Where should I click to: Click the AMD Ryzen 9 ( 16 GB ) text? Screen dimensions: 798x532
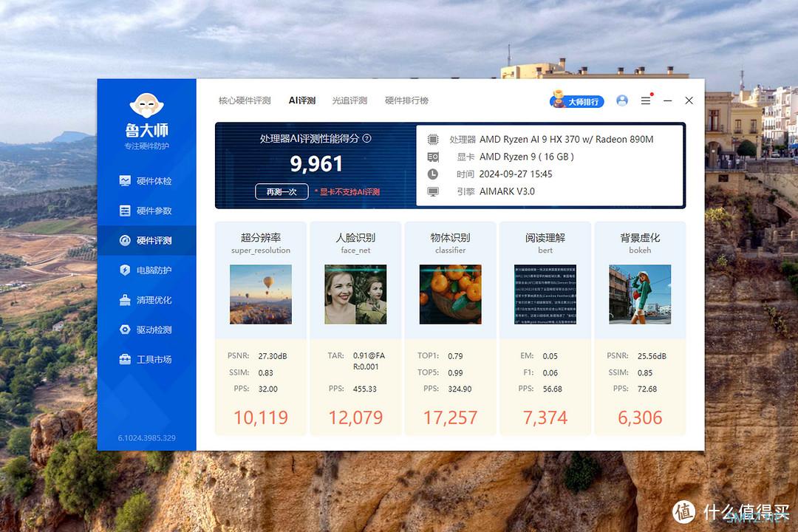[527, 157]
